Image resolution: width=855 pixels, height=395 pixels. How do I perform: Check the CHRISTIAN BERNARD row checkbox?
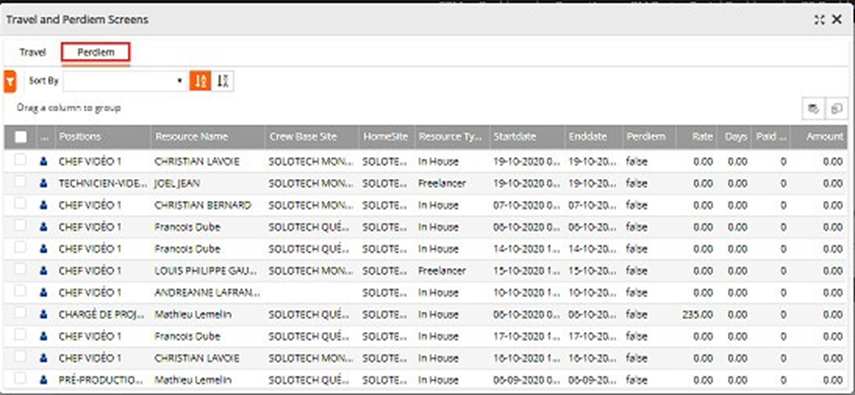point(20,204)
